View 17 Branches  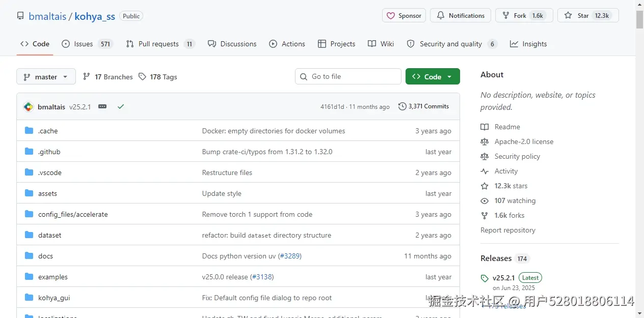[x=108, y=77]
